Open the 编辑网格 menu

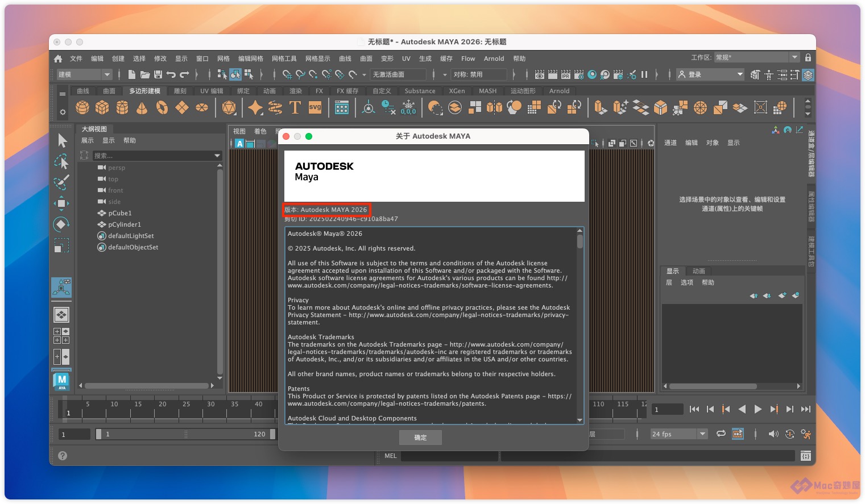point(251,59)
